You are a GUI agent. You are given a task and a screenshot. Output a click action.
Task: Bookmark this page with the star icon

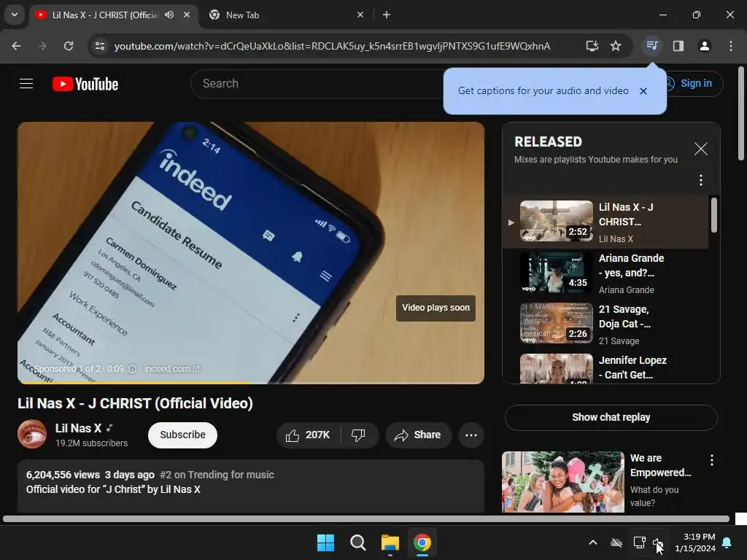click(616, 46)
